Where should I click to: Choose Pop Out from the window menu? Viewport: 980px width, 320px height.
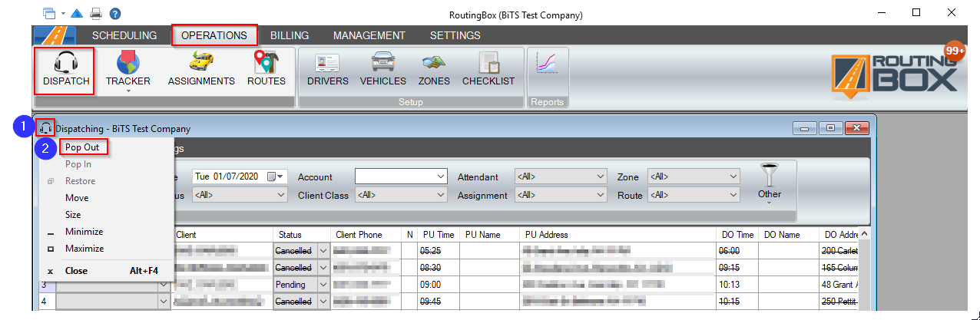pyautogui.click(x=83, y=147)
